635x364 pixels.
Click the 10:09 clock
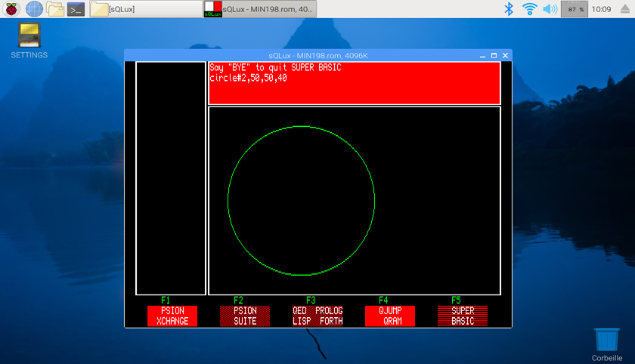(601, 9)
